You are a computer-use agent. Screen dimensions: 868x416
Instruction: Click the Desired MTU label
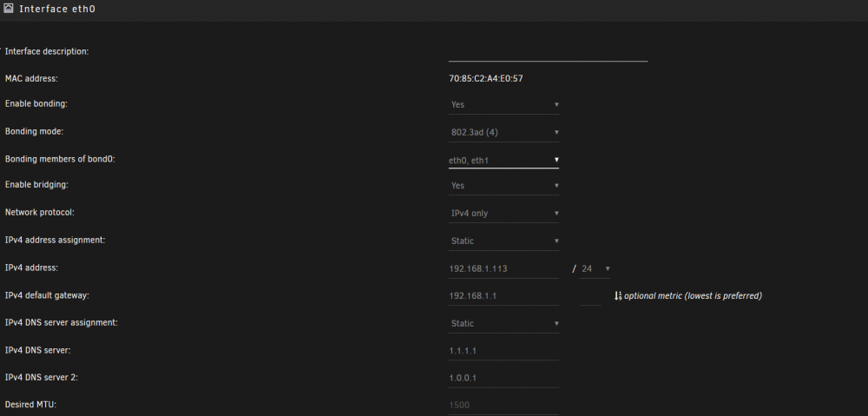(x=30, y=405)
